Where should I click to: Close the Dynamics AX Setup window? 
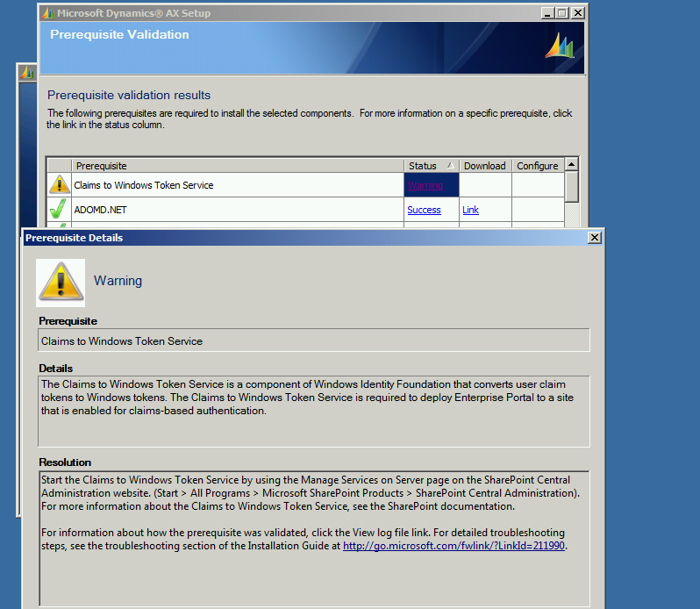click(578, 13)
